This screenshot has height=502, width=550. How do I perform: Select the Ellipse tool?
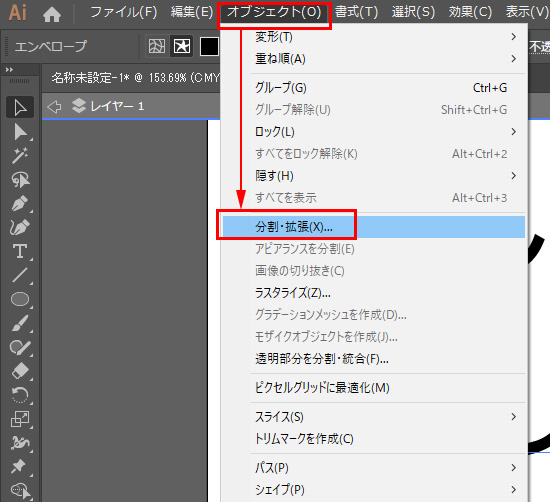coord(20,299)
